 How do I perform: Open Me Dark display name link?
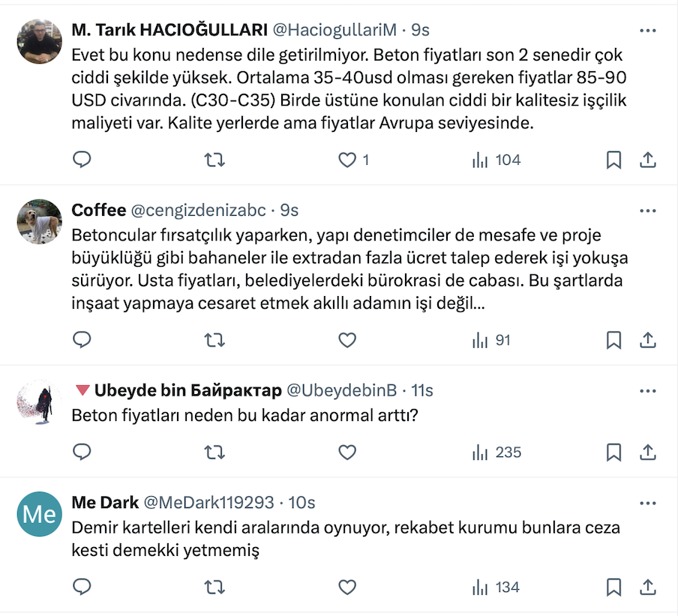pos(103,501)
